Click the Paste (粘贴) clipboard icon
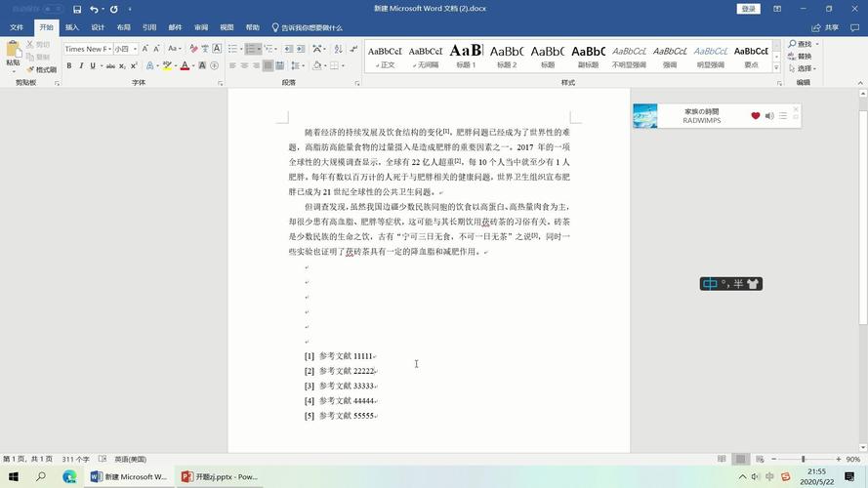The image size is (868, 488). pyautogui.click(x=13, y=51)
